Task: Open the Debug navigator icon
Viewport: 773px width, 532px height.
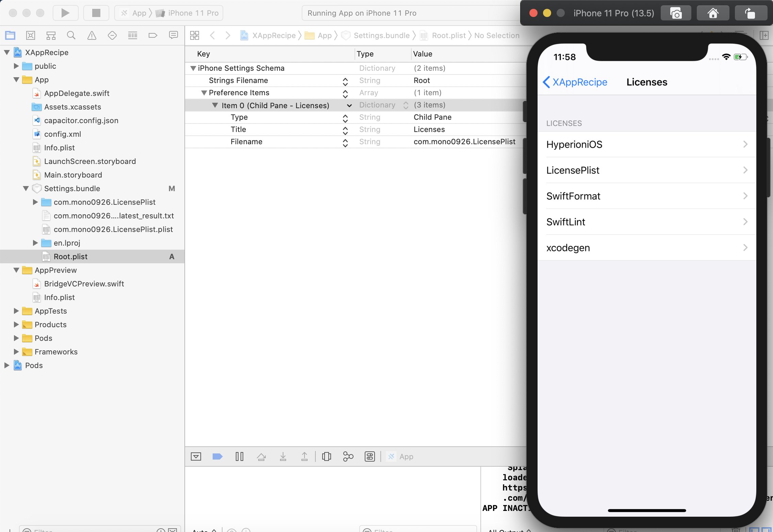Action: tap(132, 35)
